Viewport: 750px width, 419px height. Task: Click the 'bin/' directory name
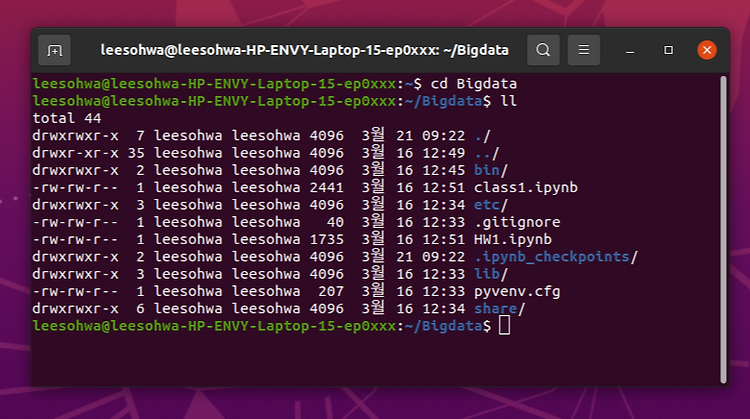coord(491,170)
